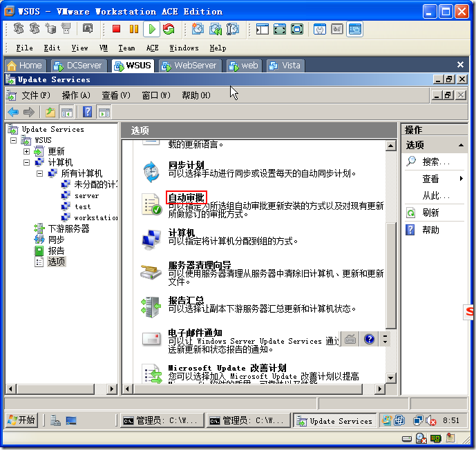
Task: Click the options list vertical scrollbar thumb
Action: pyautogui.click(x=390, y=275)
